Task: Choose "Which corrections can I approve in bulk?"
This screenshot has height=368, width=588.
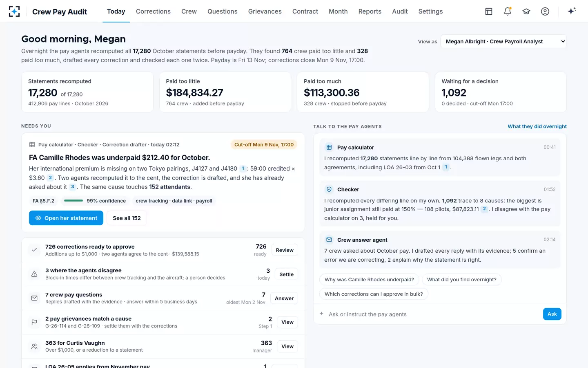Action: [x=374, y=294]
